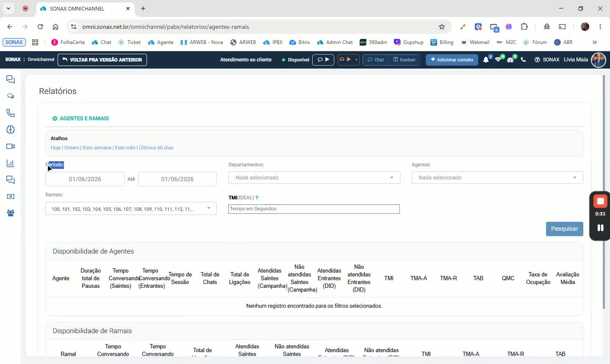This screenshot has width=610, height=364.
Task: Click Livia Maia profile avatar
Action: pyautogui.click(x=598, y=60)
